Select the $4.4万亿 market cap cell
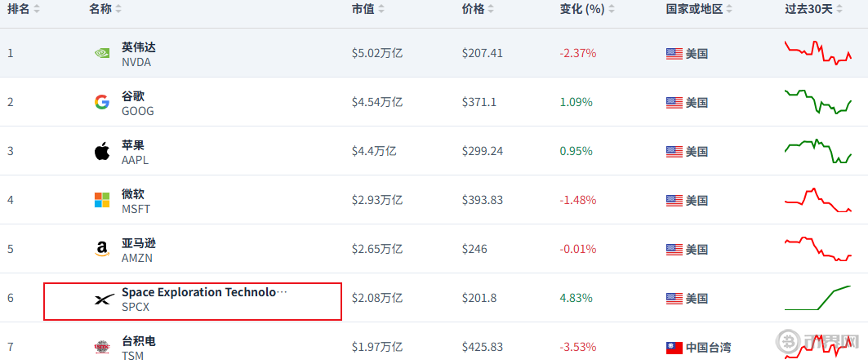The width and height of the screenshot is (868, 364). click(374, 151)
